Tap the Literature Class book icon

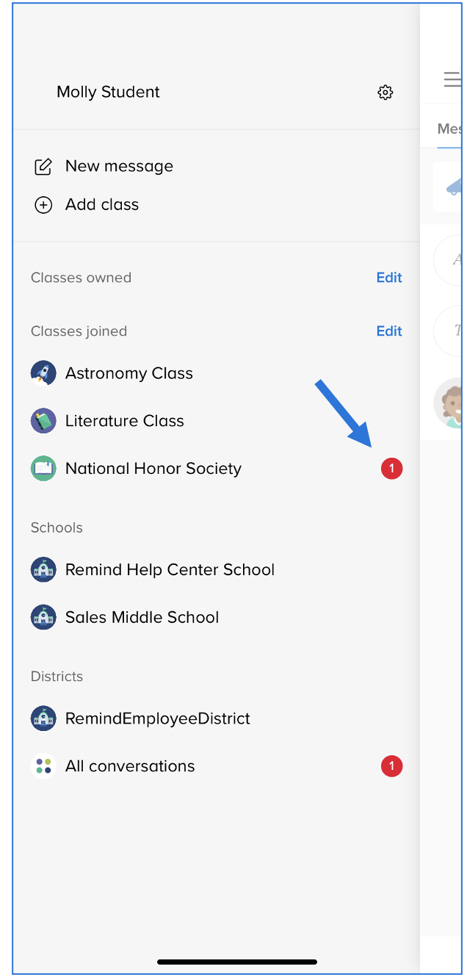[x=43, y=421]
